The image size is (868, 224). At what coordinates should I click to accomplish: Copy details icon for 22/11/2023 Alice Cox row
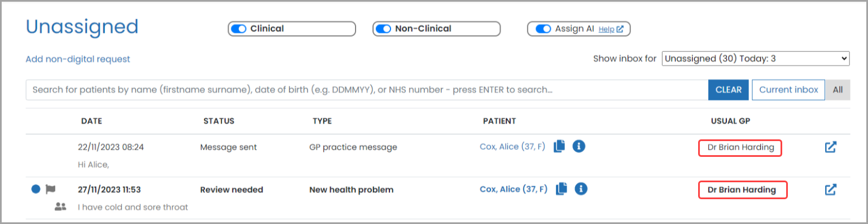(x=559, y=147)
